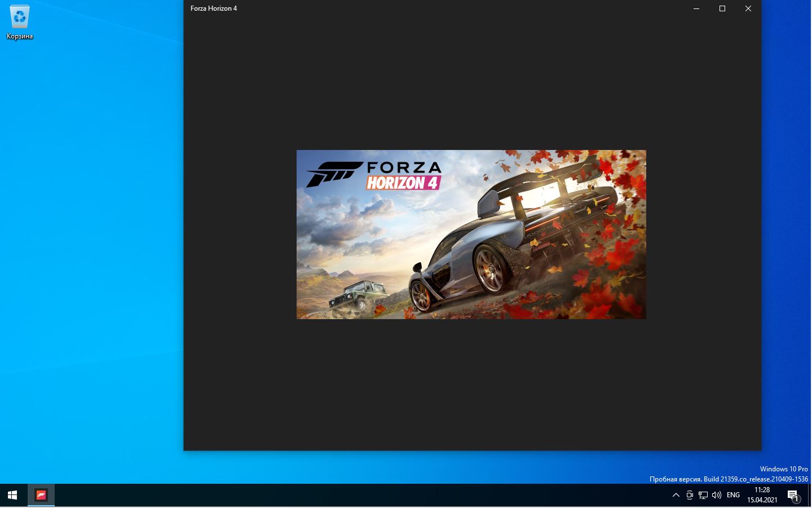Open network status tray icon

point(703,496)
